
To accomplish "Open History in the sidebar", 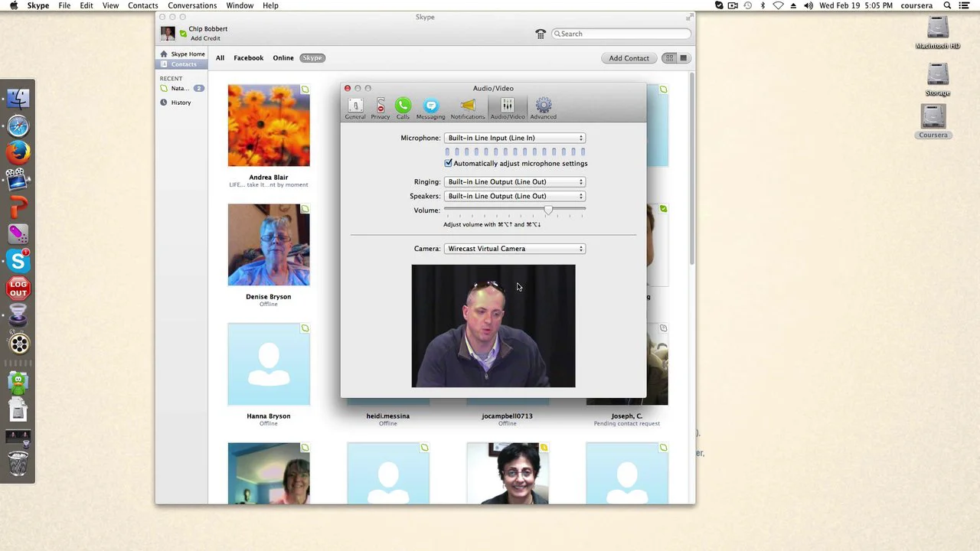I will pyautogui.click(x=181, y=103).
